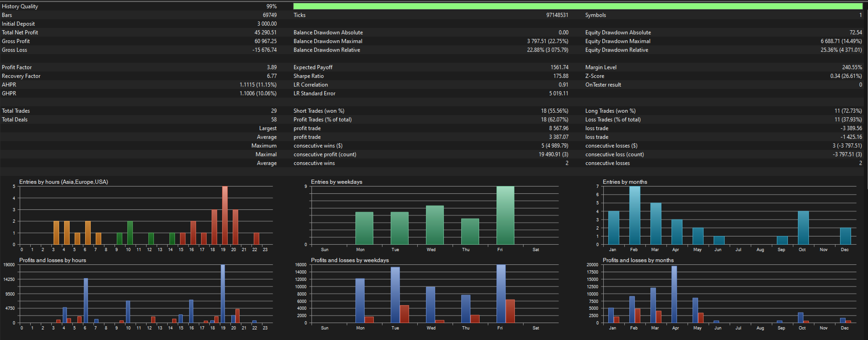
Task: Select the "History Quality" label
Action: tap(20, 6)
